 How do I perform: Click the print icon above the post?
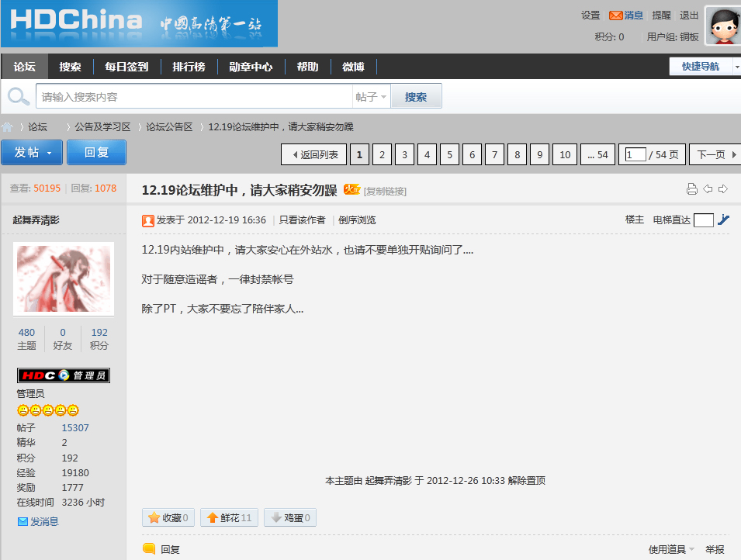(691, 188)
